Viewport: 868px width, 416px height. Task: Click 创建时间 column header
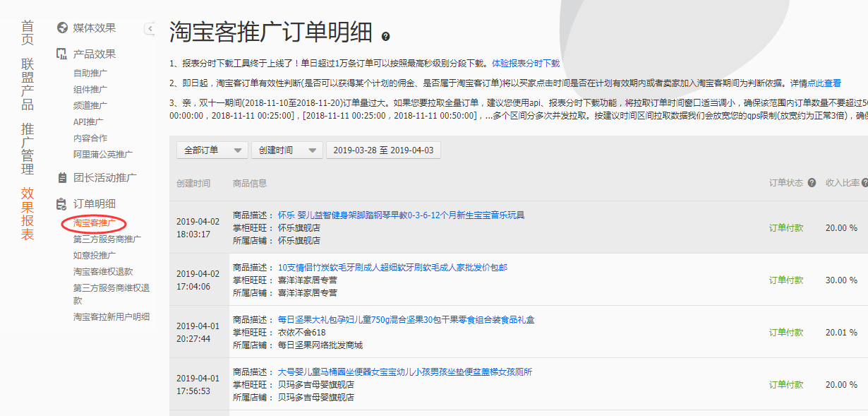(193, 183)
